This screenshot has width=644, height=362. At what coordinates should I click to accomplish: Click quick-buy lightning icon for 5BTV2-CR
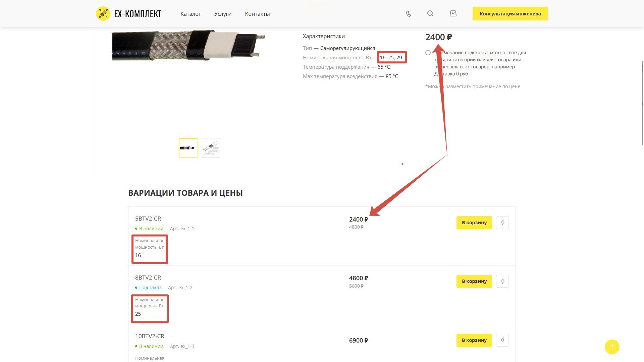coord(502,223)
